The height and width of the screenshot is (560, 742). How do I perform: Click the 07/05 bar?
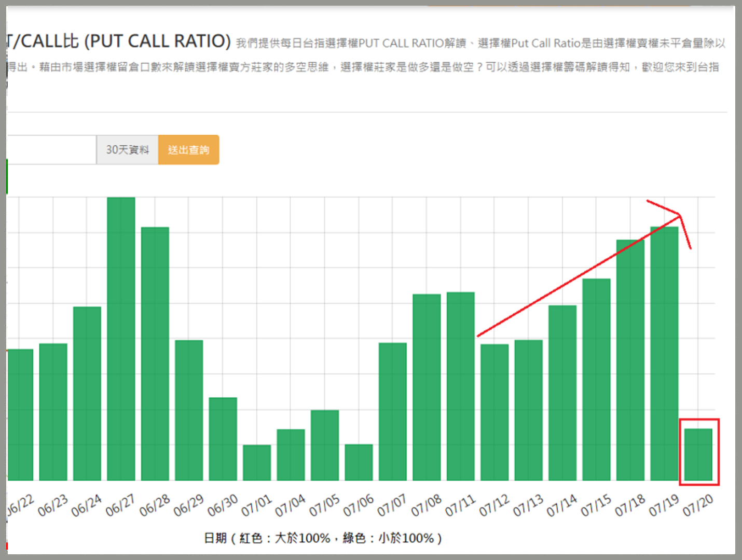click(x=325, y=445)
